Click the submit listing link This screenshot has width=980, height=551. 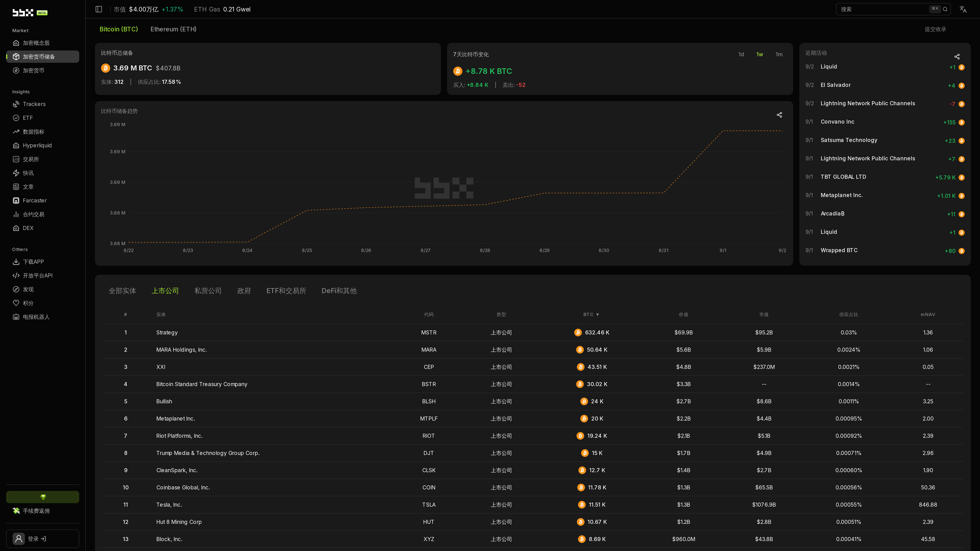pos(935,29)
